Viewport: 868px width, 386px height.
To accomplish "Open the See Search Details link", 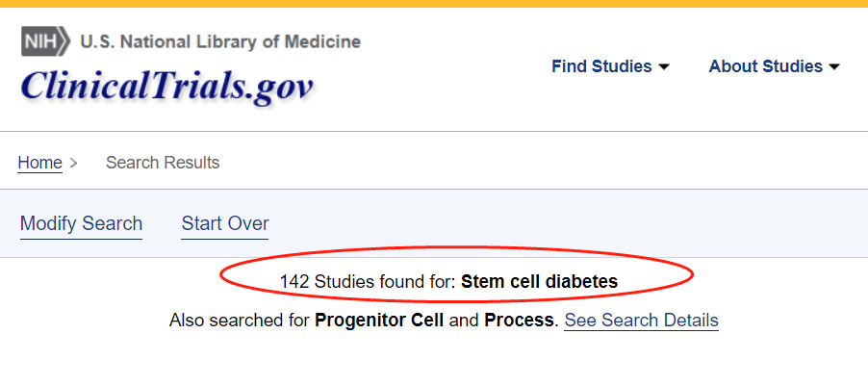I will (x=641, y=321).
